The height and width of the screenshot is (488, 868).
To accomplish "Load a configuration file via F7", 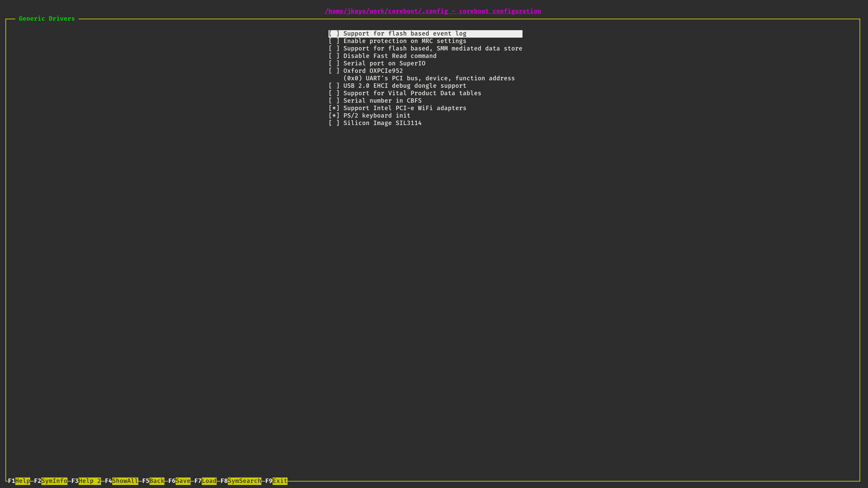I will tap(210, 481).
